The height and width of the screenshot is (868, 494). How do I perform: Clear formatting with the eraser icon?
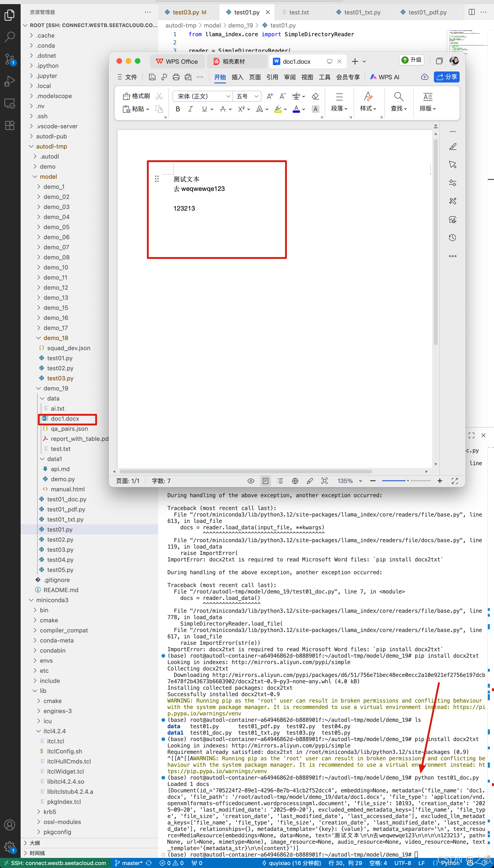pyautogui.click(x=315, y=96)
